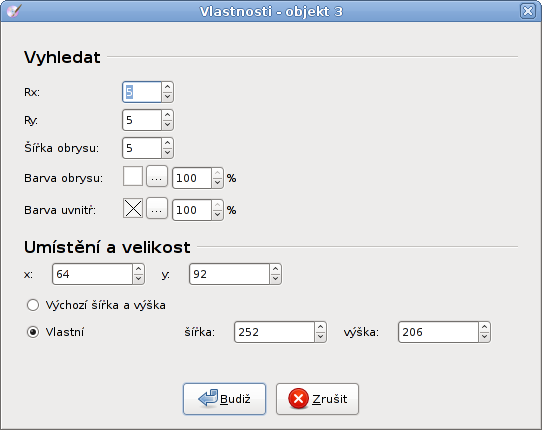Increase the x position value

pyautogui.click(x=139, y=269)
